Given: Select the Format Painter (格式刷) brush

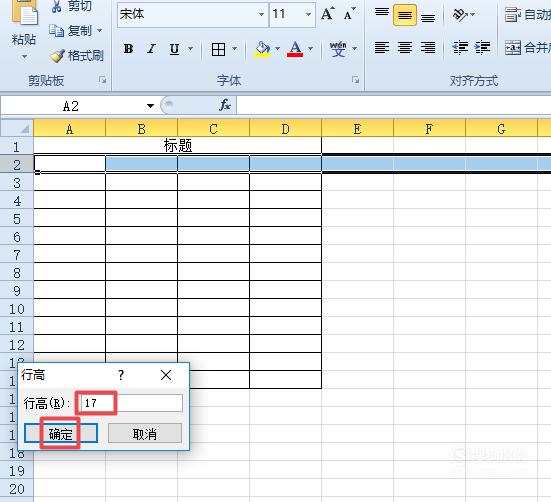Looking at the screenshot, I should coord(77,56).
